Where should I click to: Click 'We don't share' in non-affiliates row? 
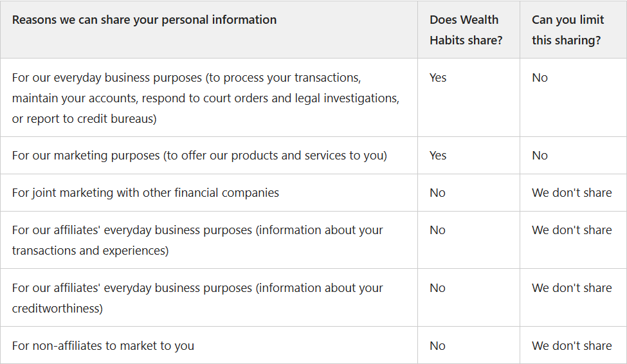click(572, 345)
